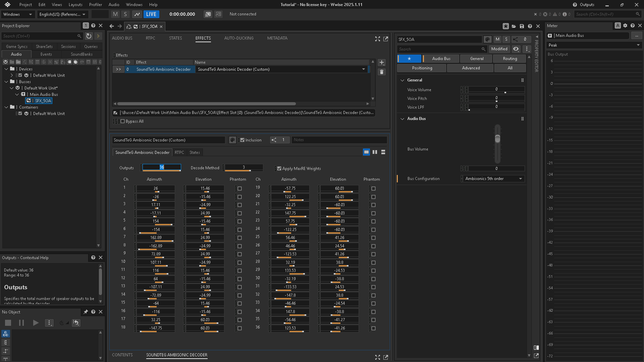Enable Bypass All effects checkbox
This screenshot has width=644, height=362.
(122, 121)
